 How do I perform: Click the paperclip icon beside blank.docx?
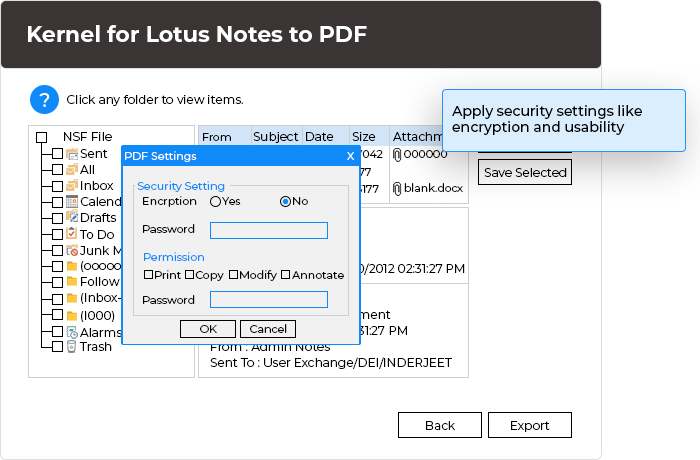[397, 188]
